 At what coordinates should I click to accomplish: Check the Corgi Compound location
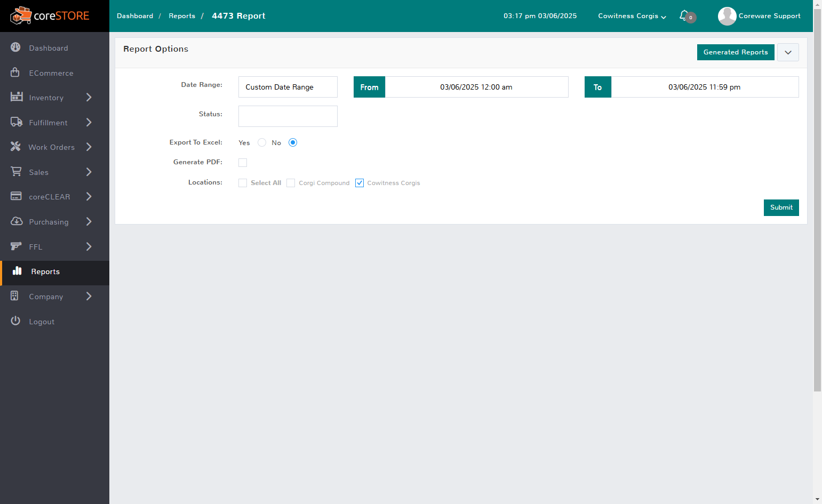tap(291, 183)
